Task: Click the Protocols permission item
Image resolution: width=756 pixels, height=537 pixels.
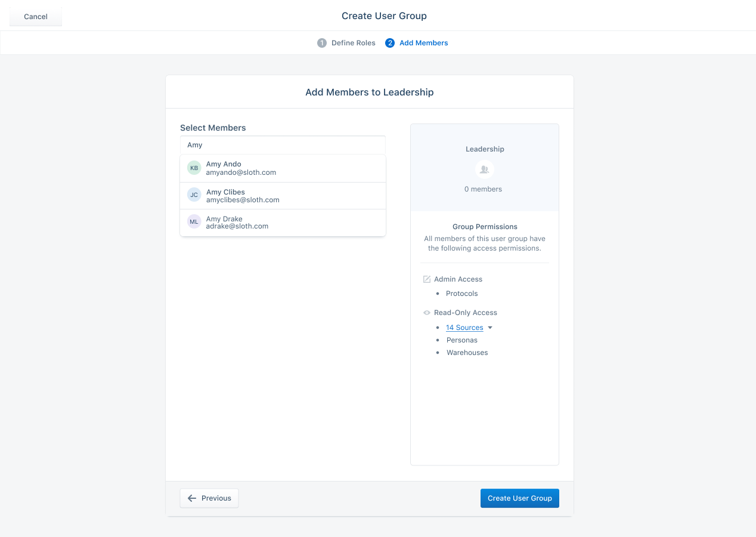Action: click(x=462, y=294)
